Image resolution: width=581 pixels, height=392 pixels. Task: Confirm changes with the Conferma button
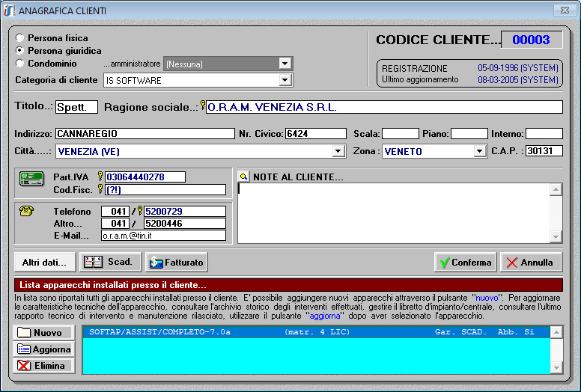click(465, 263)
